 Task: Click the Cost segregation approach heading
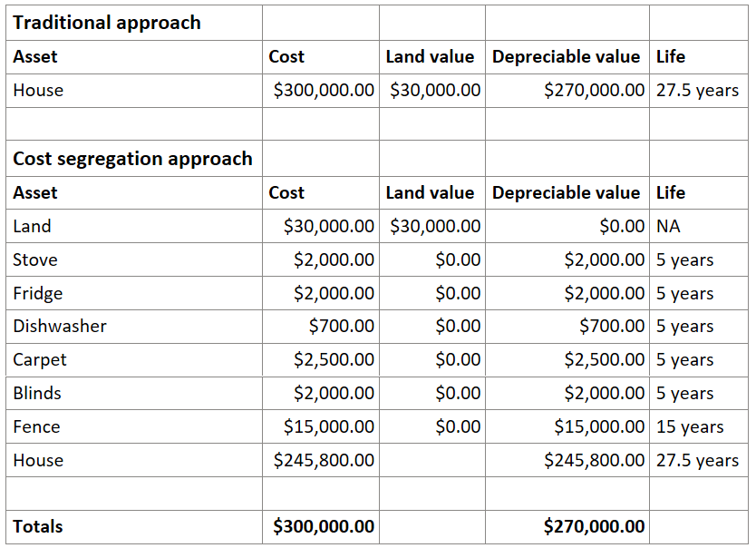134,159
